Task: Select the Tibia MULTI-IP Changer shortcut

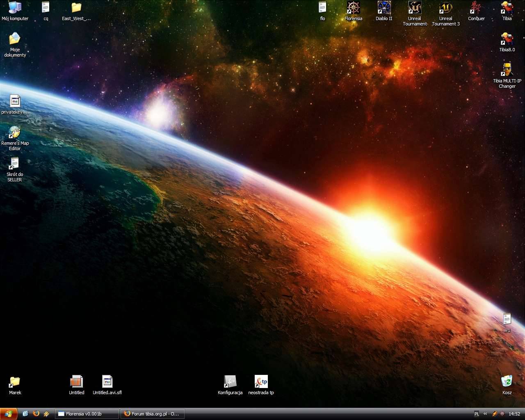Action: pos(507,76)
